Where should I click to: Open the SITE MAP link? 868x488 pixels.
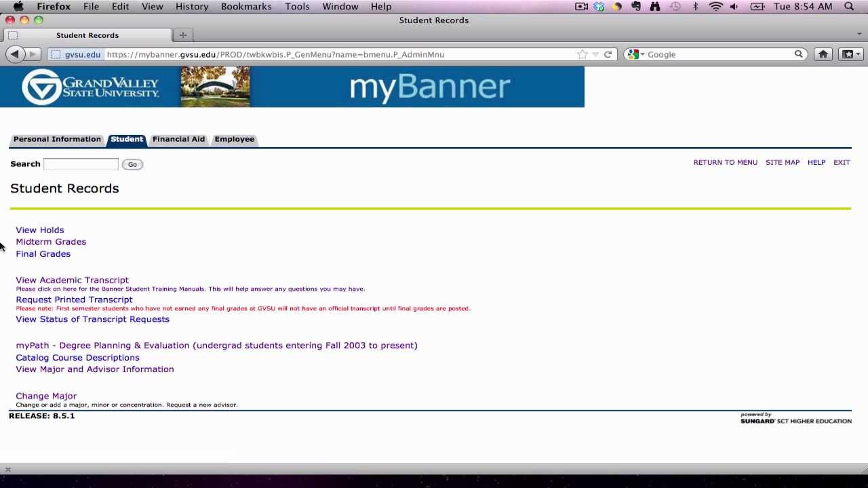[x=783, y=163]
